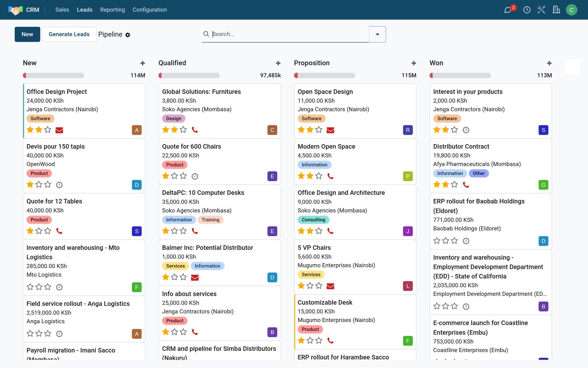This screenshot has width=588, height=368.
Task: Click Qualified column progress bar
Action: [189, 75]
